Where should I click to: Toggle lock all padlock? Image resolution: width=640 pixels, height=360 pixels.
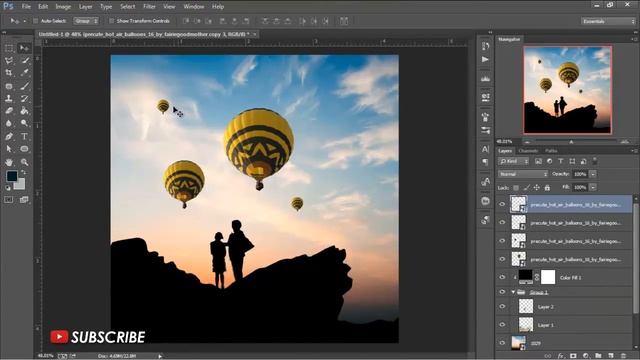(x=547, y=188)
